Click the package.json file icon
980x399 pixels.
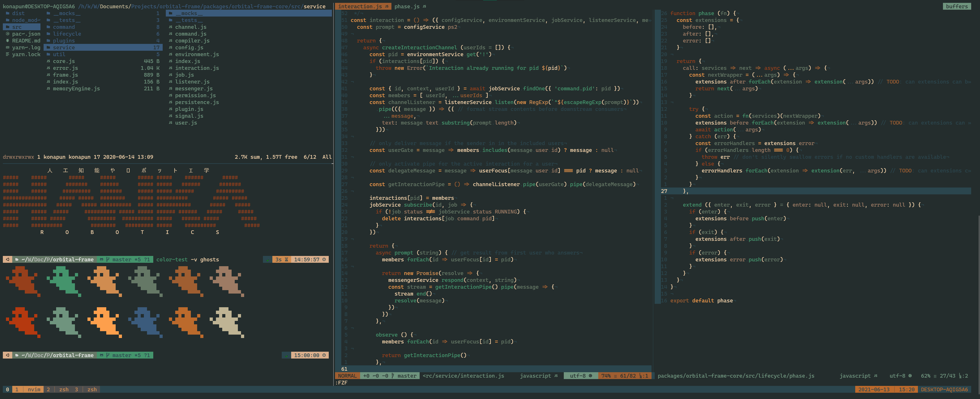click(8, 34)
